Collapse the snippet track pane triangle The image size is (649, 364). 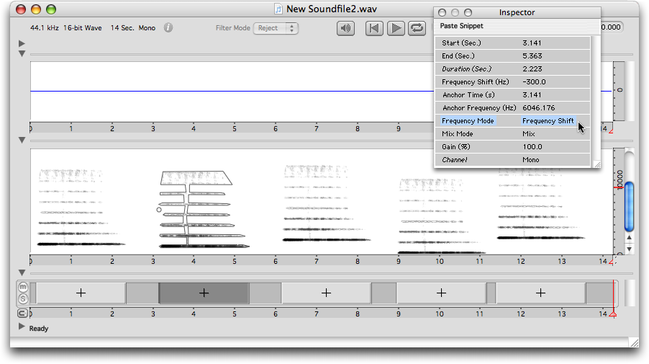click(x=22, y=273)
